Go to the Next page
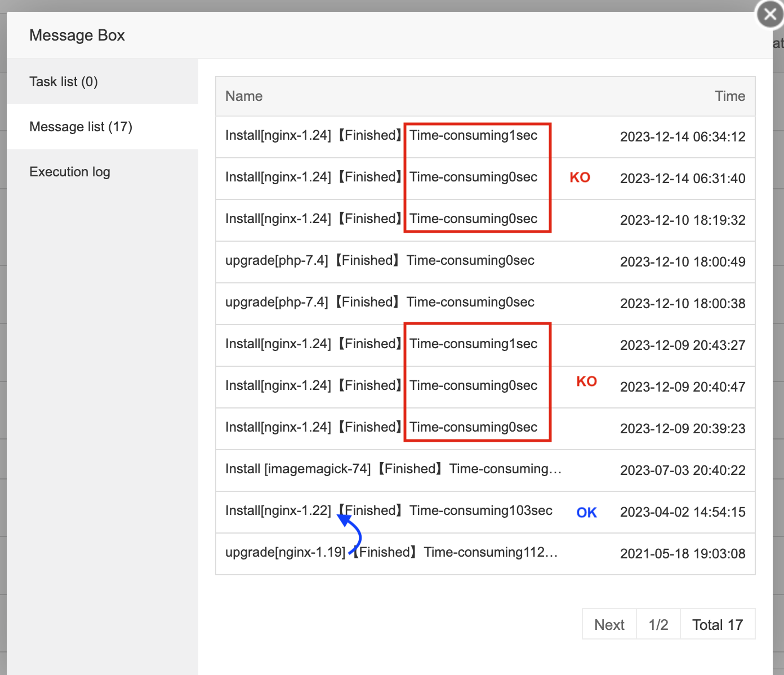 pos(609,624)
